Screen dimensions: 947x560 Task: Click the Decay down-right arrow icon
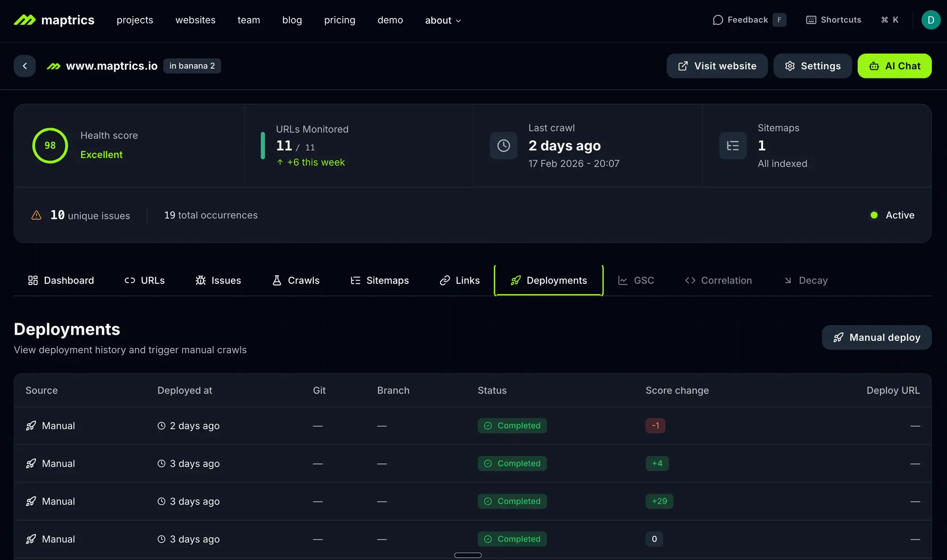pyautogui.click(x=788, y=280)
